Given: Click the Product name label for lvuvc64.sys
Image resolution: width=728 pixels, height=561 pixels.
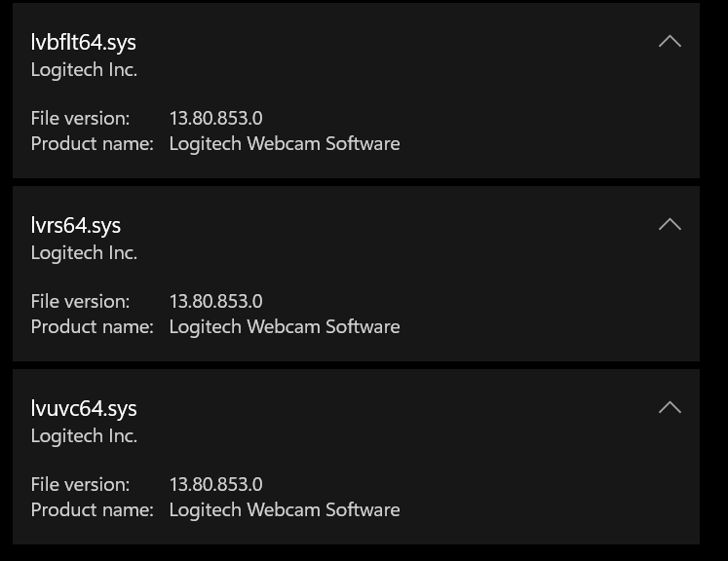Looking at the screenshot, I should pos(92,509).
